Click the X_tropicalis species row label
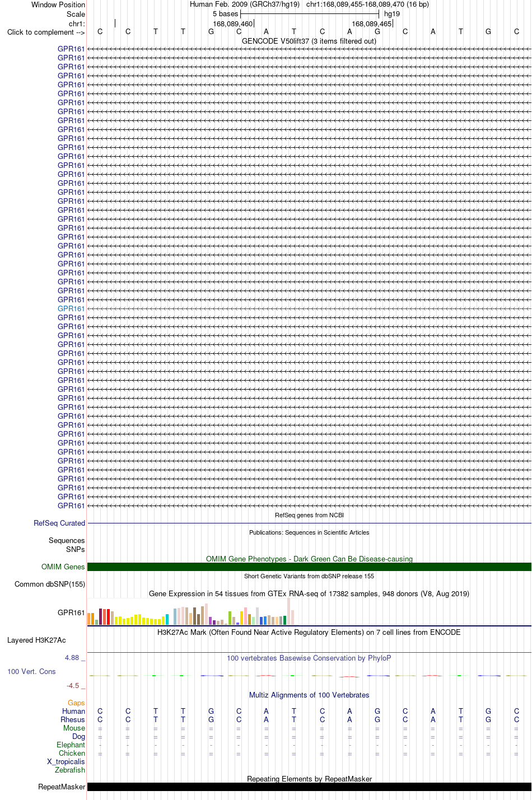Viewport: 532px width, 800px height. coord(66,761)
